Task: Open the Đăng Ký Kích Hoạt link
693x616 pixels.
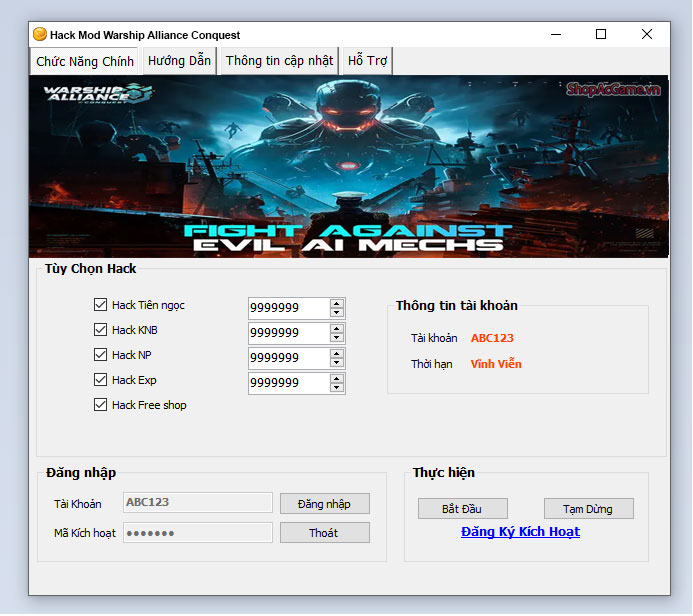Action: (520, 532)
